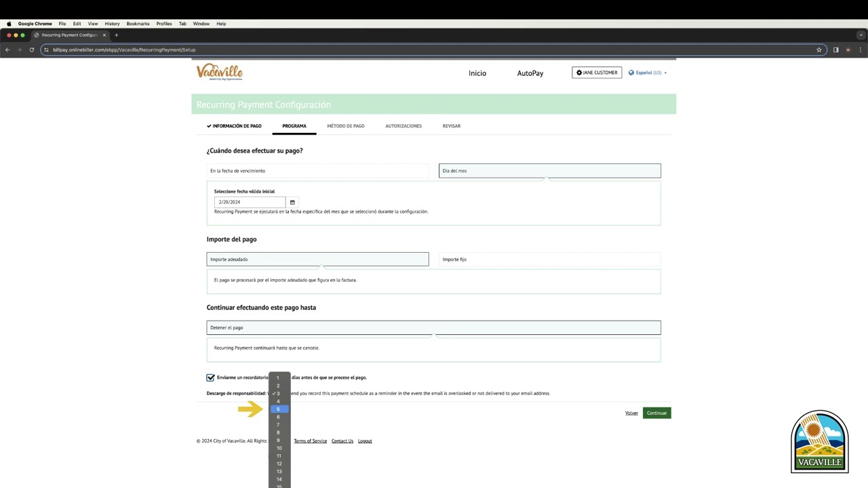Open the Apple menu
Image resolution: width=868 pixels, height=488 pixels.
pyautogui.click(x=9, y=24)
